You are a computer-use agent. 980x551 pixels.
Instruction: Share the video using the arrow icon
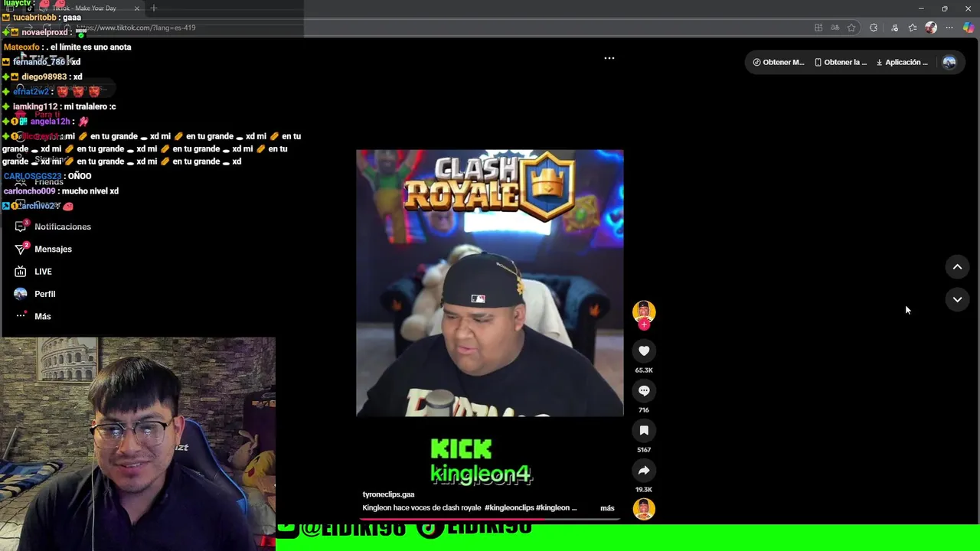pos(644,470)
